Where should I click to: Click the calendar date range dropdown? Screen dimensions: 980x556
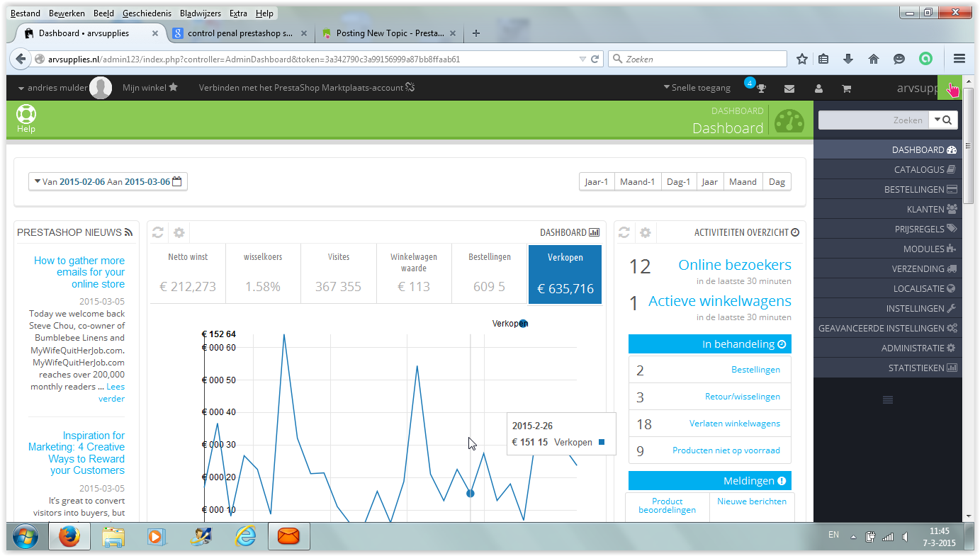(x=108, y=182)
